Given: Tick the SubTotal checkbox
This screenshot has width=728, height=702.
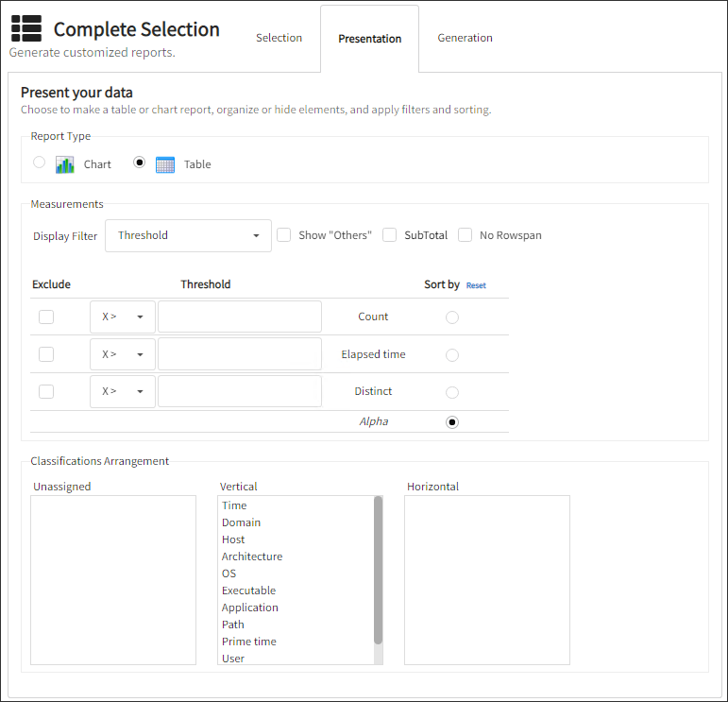Looking at the screenshot, I should [389, 235].
